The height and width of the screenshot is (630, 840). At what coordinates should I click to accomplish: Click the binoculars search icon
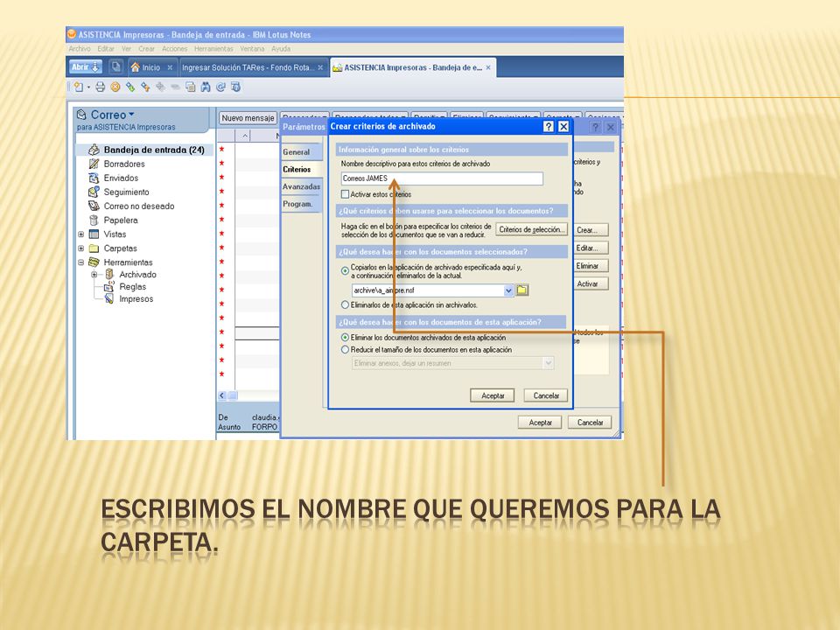tap(206, 87)
